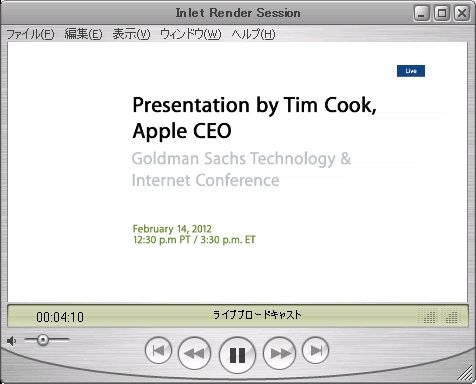Click the ライブブロードキャスト status label
The height and width of the screenshot is (384, 476).
pos(257,315)
